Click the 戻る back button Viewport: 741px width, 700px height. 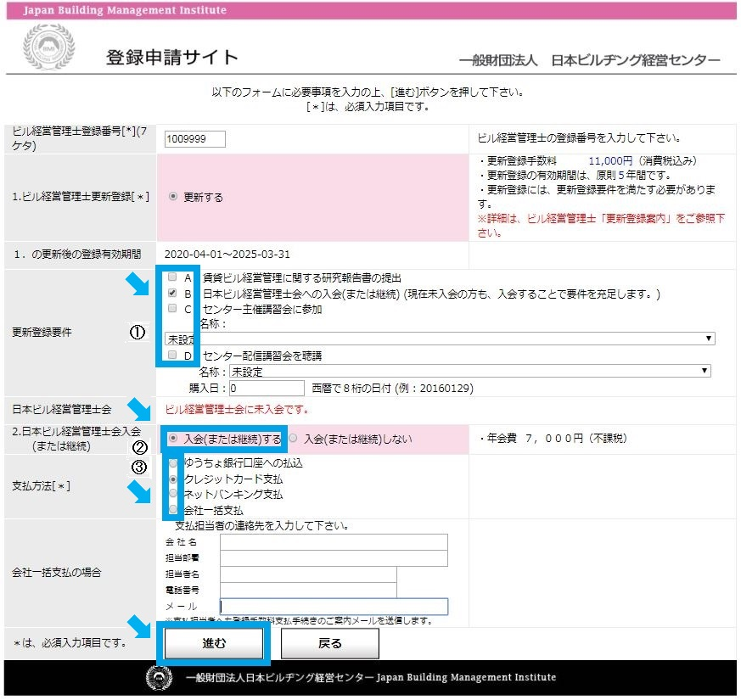(330, 643)
